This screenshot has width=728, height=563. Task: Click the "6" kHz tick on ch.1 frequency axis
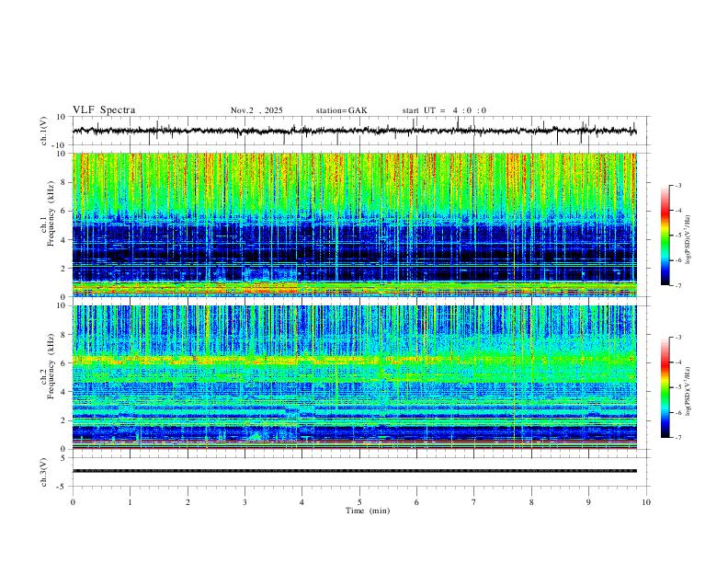coord(64,211)
